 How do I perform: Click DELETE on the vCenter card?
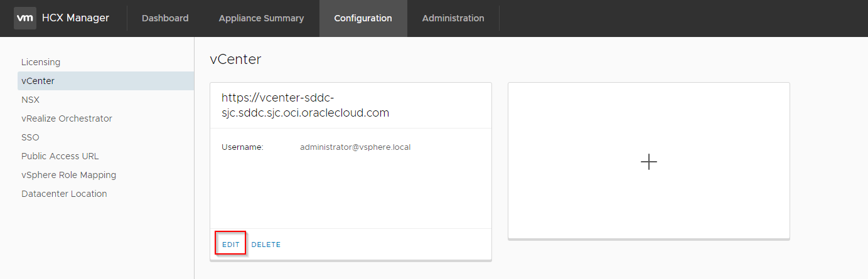click(266, 245)
